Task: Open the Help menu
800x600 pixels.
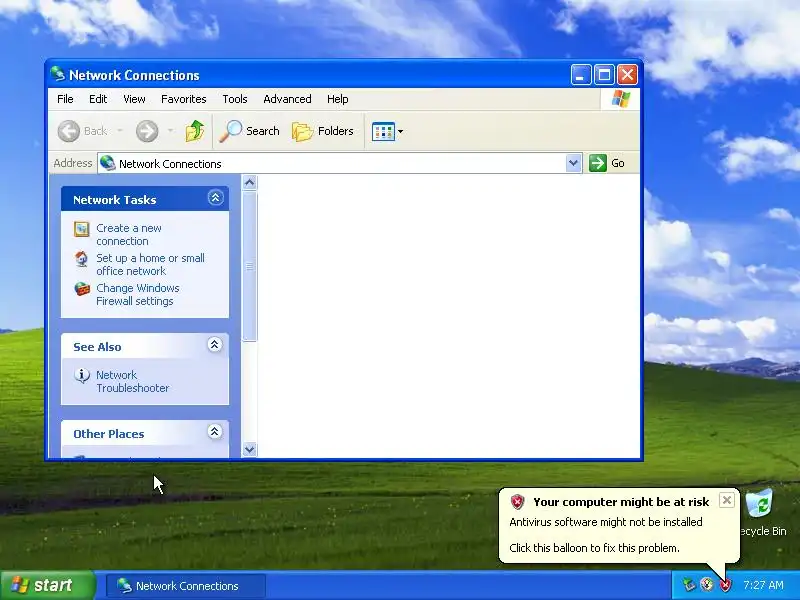Action: click(x=338, y=99)
